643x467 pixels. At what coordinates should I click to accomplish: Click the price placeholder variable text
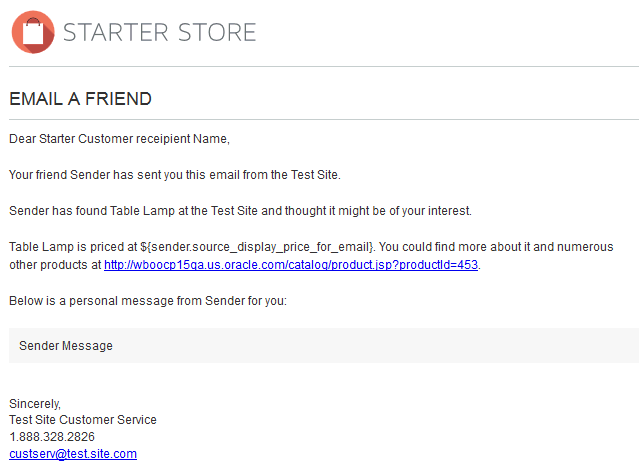257,247
